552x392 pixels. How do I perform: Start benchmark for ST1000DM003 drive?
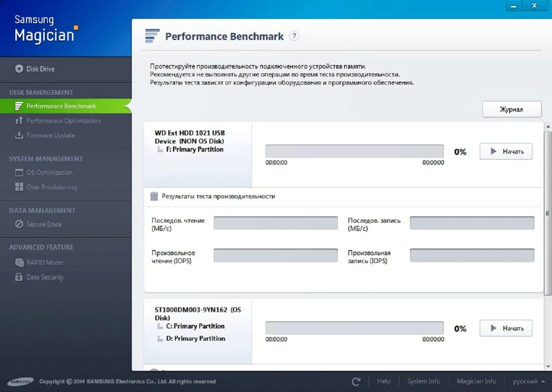tap(506, 328)
